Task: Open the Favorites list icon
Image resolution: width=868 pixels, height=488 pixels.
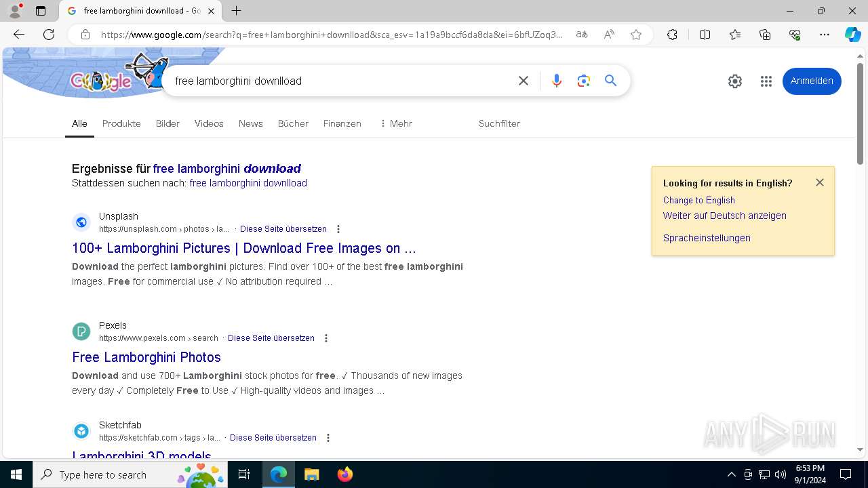Action: pos(735,35)
